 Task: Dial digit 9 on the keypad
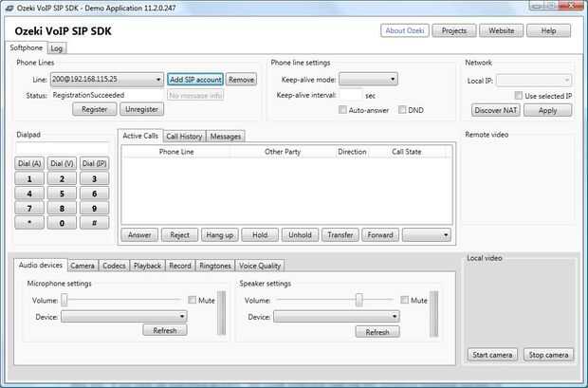(95, 208)
